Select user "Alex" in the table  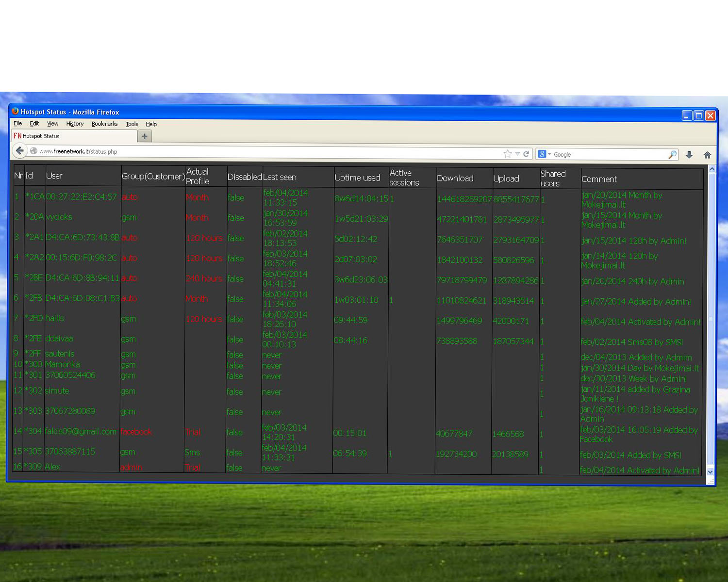coord(52,467)
